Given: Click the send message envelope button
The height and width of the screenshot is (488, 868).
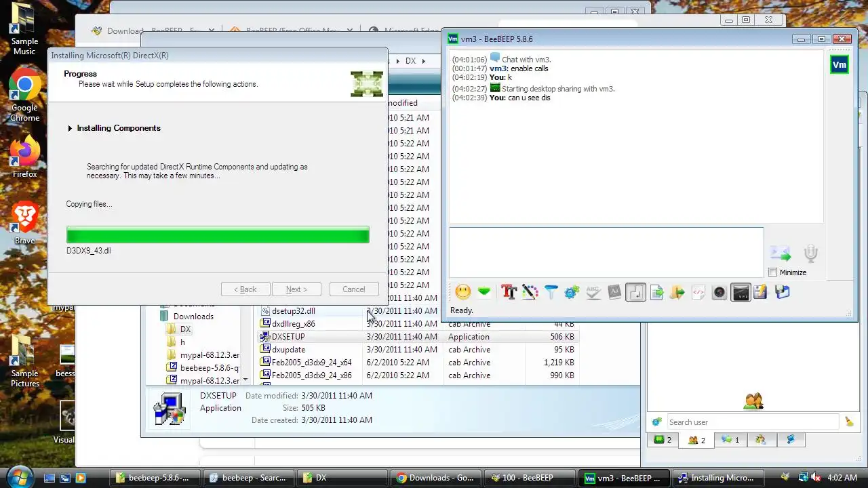Looking at the screenshot, I should pyautogui.click(x=781, y=253).
